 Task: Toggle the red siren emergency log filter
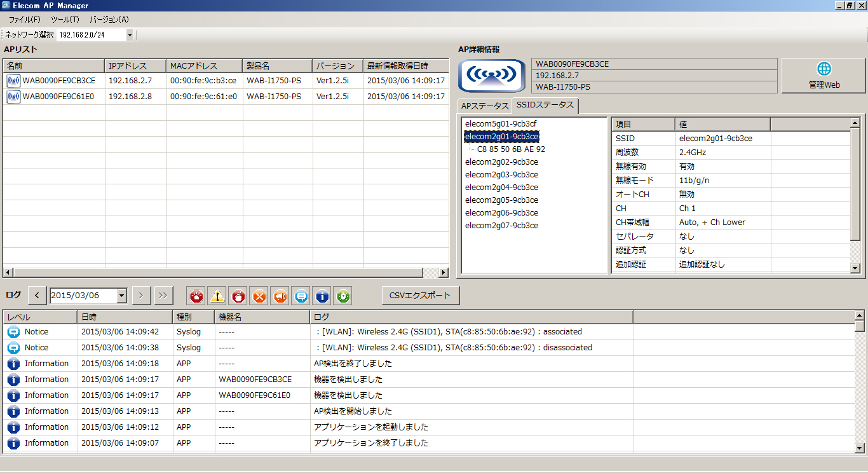196,296
